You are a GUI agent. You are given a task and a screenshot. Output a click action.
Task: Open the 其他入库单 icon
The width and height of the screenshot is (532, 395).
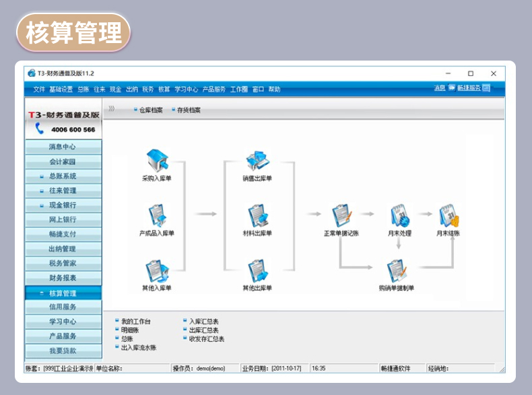(x=157, y=271)
